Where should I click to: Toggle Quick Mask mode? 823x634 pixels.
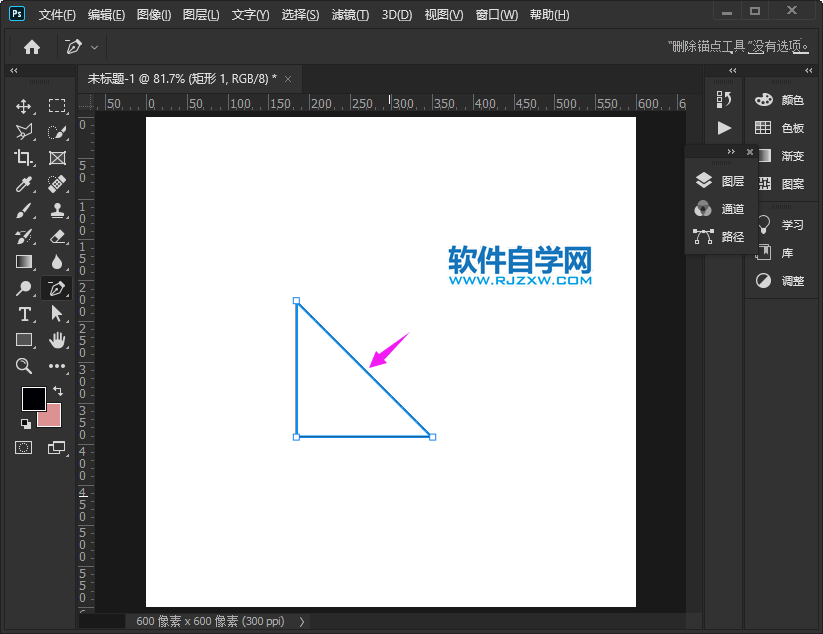24,446
